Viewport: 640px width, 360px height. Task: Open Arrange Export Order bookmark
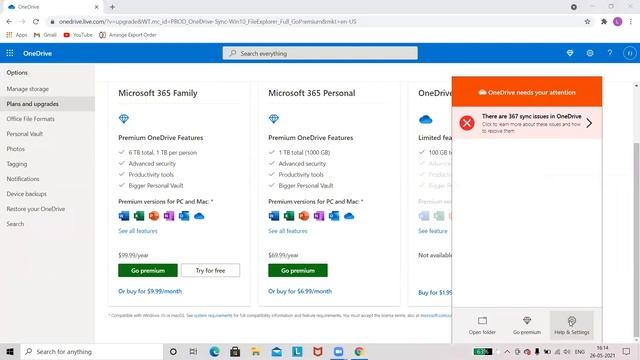(128, 35)
